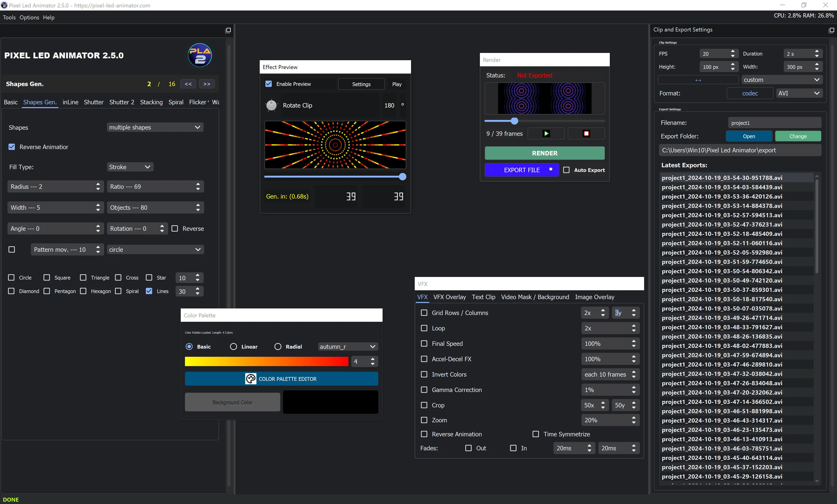Click the Open export folder button

(749, 136)
